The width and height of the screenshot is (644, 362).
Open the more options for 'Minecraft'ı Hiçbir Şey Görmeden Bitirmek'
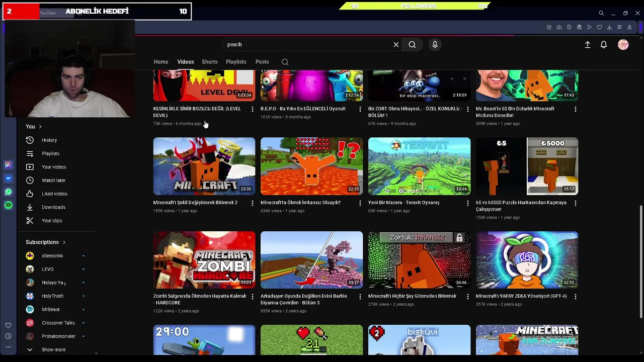[467, 297]
